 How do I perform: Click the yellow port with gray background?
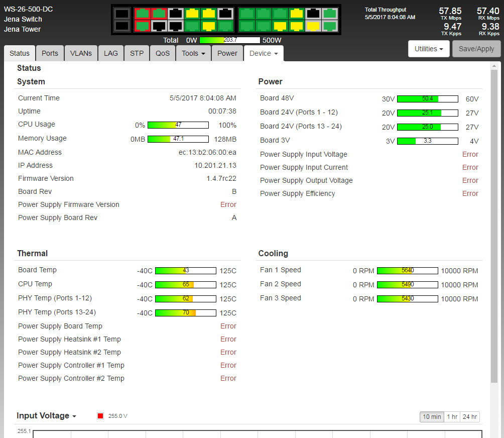(313, 26)
